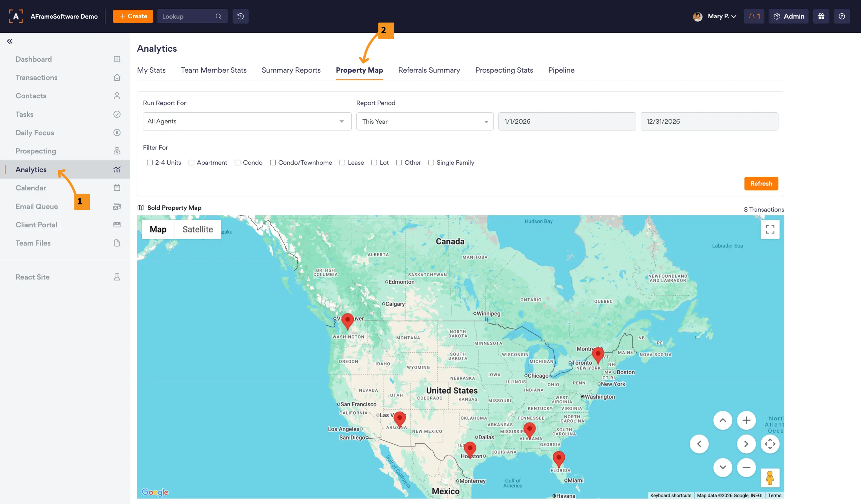The image size is (862, 504).
Task: Click the Street View pegman icon
Action: pyautogui.click(x=770, y=478)
